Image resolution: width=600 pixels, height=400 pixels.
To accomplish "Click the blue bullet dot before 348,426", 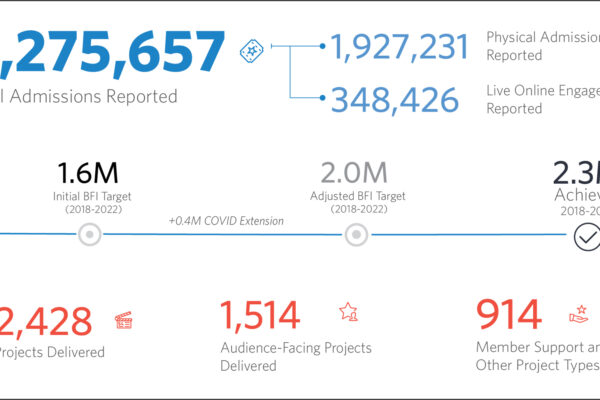I will (x=320, y=98).
